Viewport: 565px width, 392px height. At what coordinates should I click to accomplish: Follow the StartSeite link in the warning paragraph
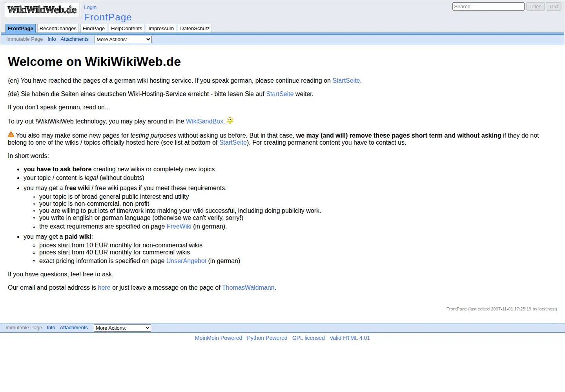click(233, 142)
